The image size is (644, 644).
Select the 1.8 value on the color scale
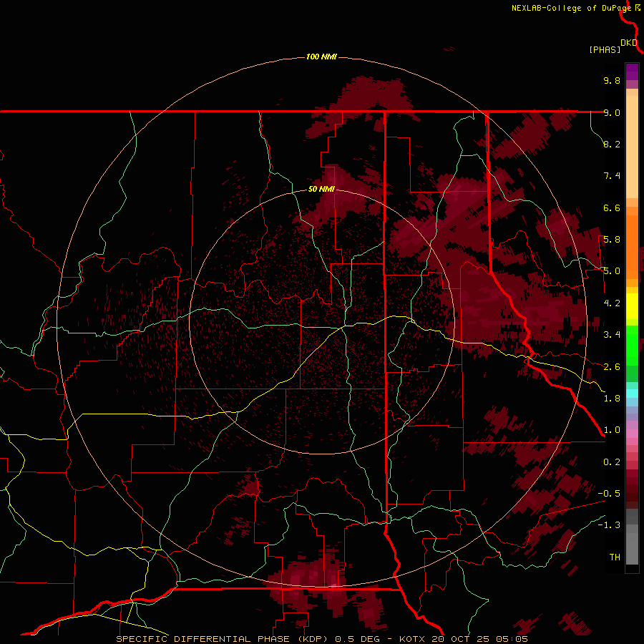point(612,399)
